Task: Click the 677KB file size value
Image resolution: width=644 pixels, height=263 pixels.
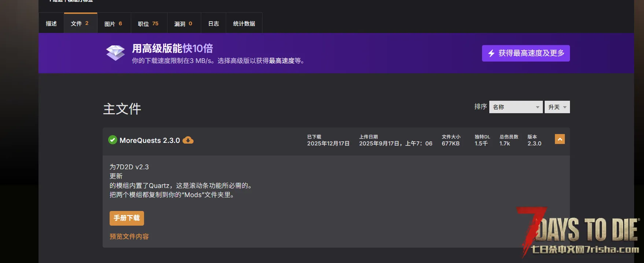Action: click(x=450, y=144)
